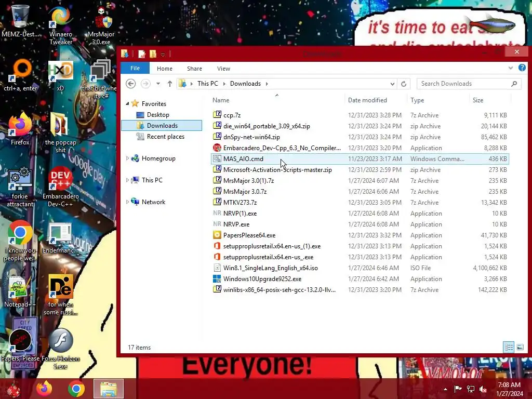This screenshot has height=399, width=532.
Task: Open the File menu tab
Action: (135, 68)
